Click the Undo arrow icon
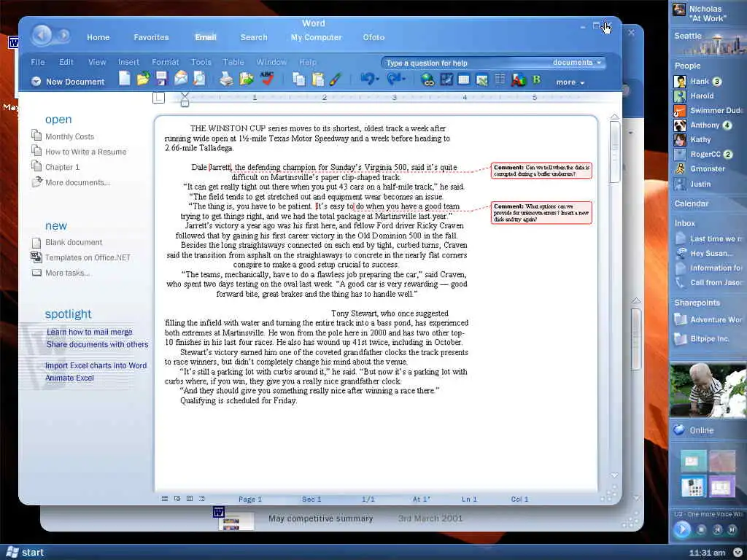The width and height of the screenshot is (747, 560). coord(368,79)
